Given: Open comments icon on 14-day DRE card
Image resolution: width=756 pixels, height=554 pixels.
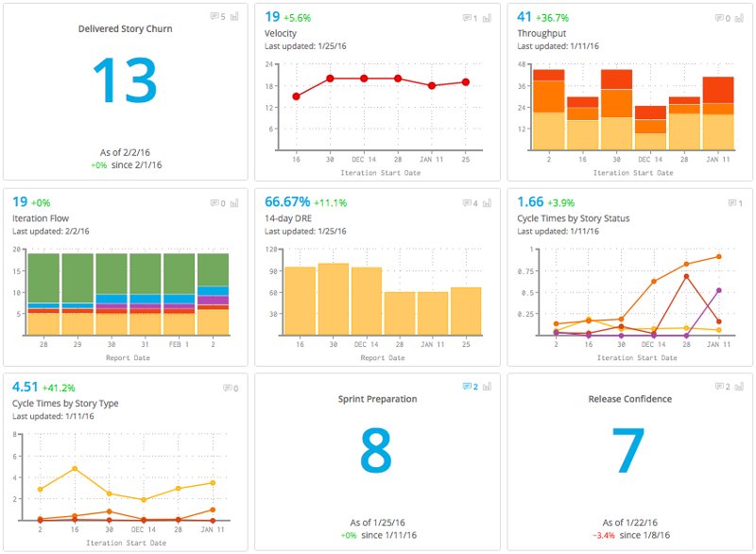Looking at the screenshot, I should click(470, 203).
